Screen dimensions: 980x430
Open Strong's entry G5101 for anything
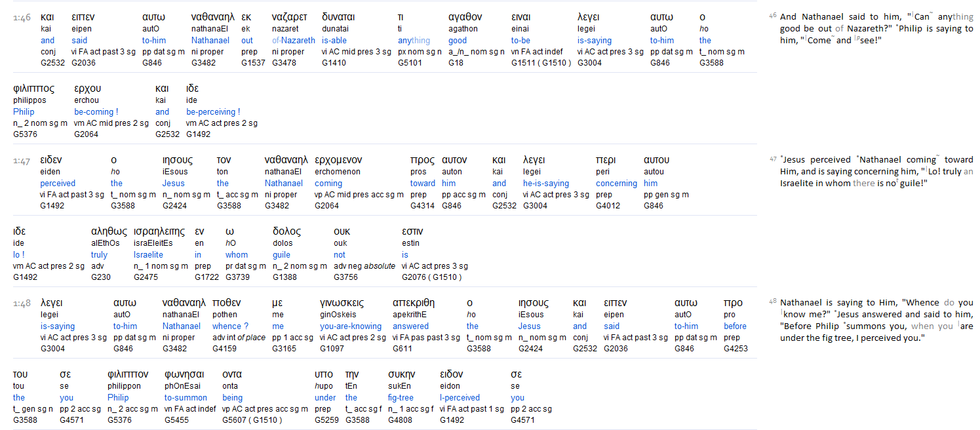coord(410,63)
